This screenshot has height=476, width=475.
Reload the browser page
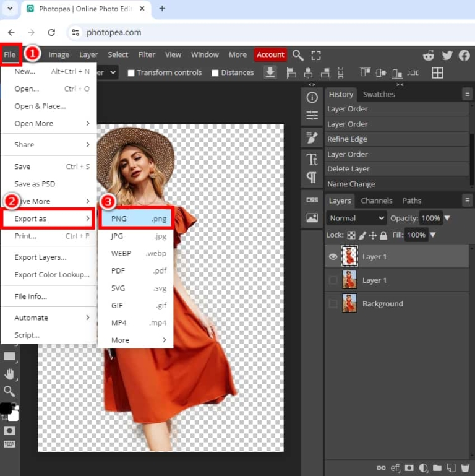pyautogui.click(x=51, y=32)
